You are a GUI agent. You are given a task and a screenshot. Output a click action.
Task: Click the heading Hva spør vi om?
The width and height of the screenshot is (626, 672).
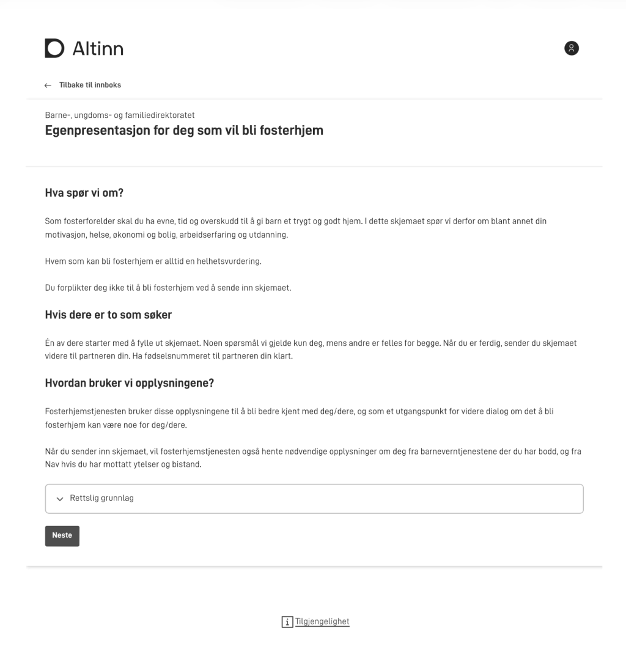pyautogui.click(x=84, y=194)
